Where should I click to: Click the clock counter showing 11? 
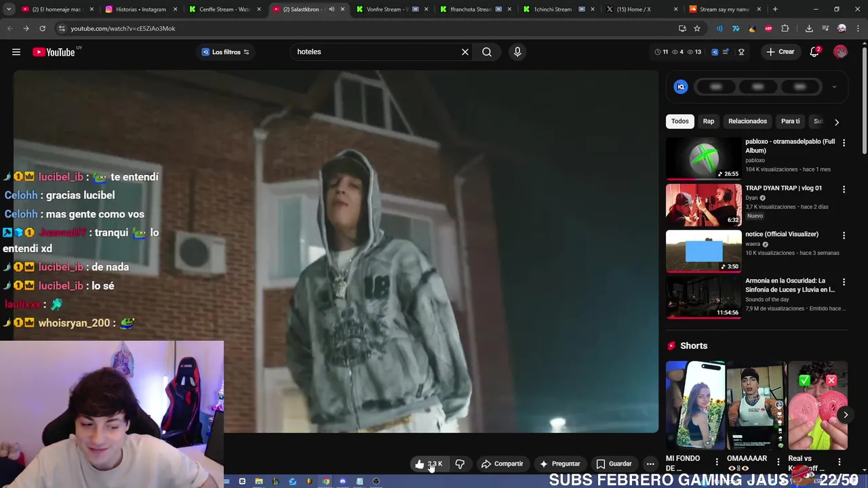point(661,52)
